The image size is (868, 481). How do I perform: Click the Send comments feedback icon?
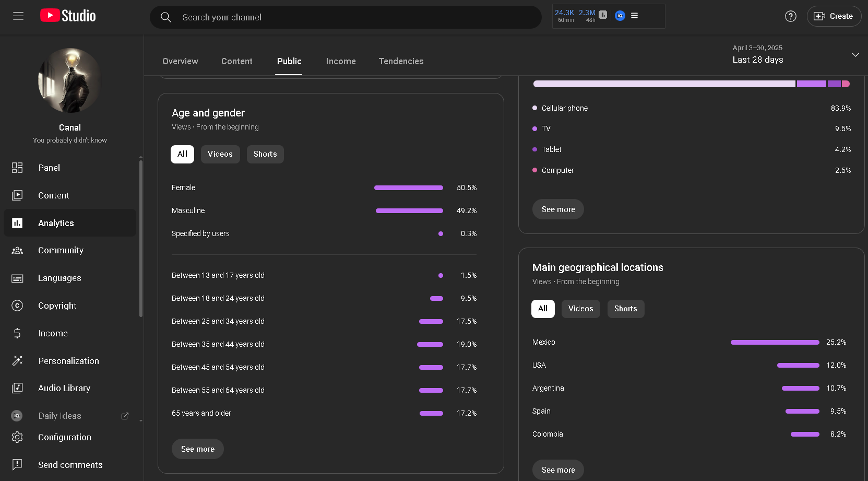coord(17,465)
